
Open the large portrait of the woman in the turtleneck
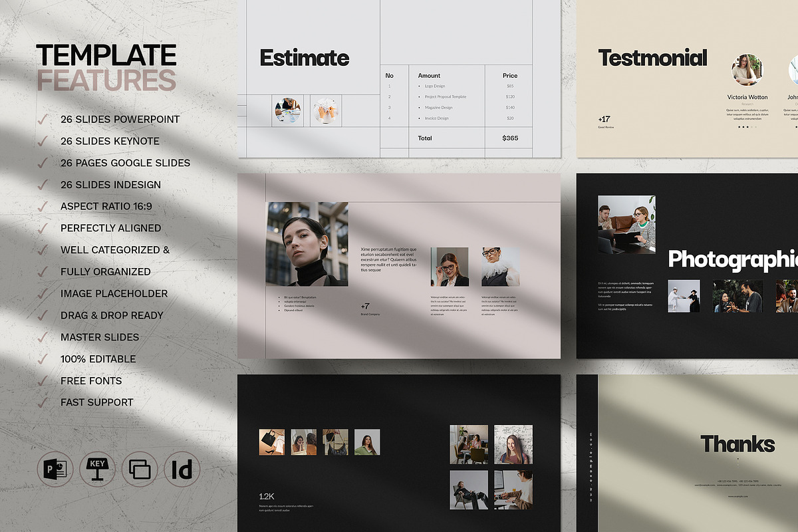click(x=307, y=244)
